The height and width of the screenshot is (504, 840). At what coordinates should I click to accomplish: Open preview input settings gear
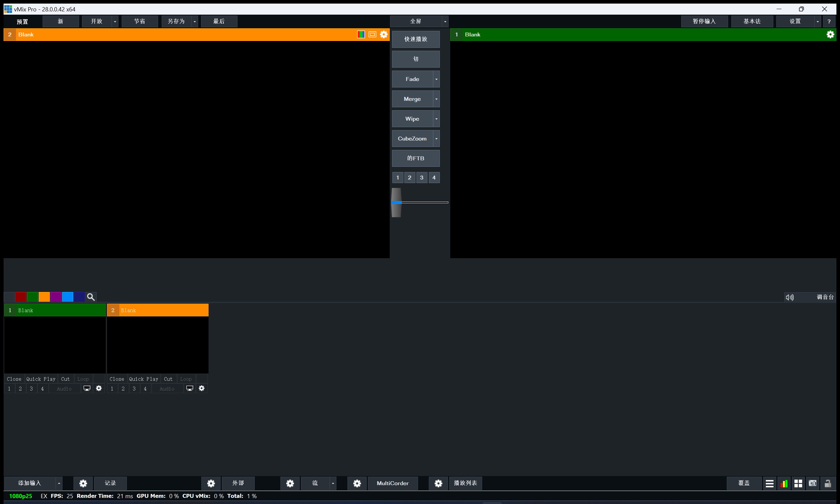coord(384,35)
